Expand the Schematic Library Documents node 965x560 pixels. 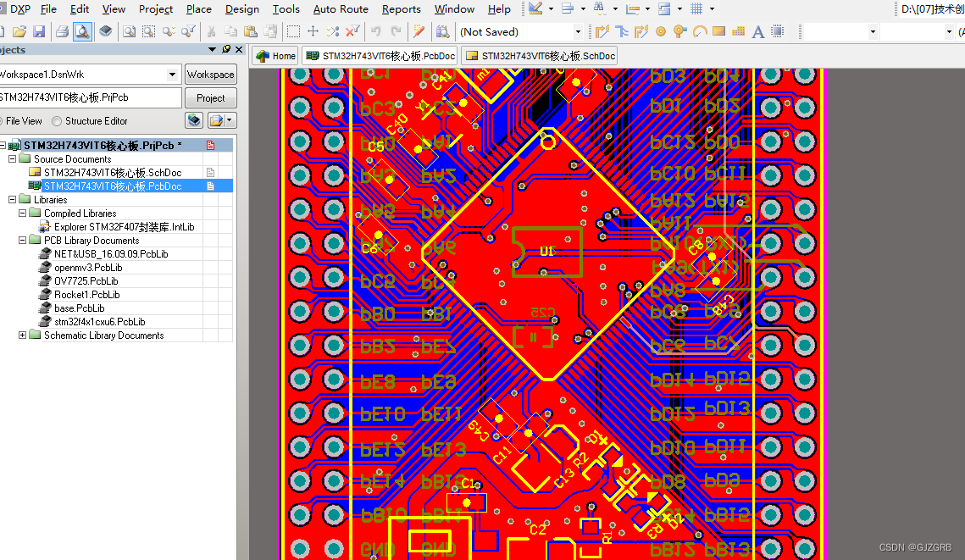point(21,335)
